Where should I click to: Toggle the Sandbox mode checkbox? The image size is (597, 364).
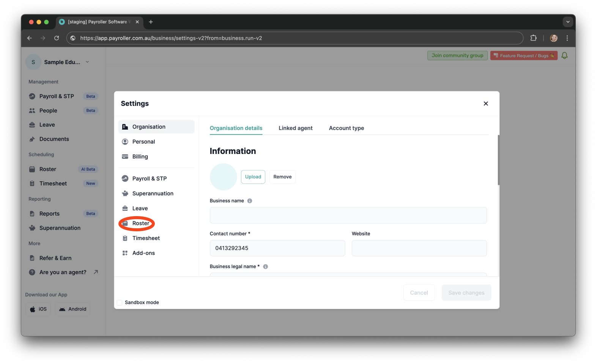pyautogui.click(x=120, y=303)
